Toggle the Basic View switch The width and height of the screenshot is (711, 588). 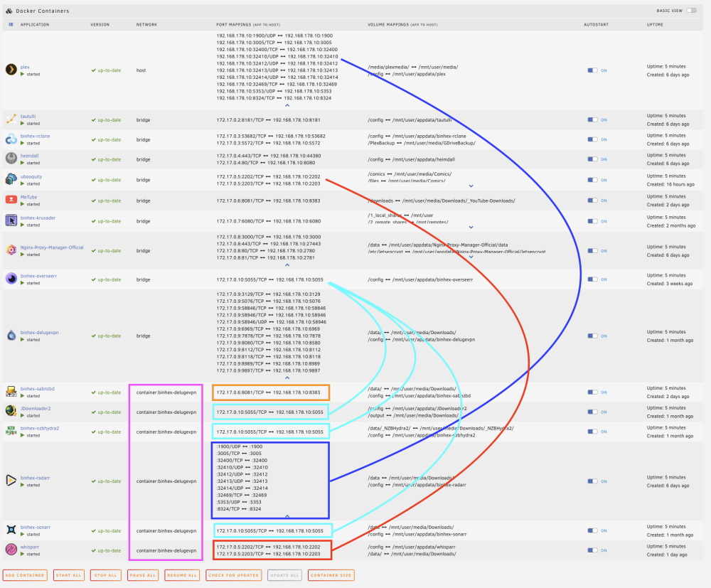pyautogui.click(x=692, y=11)
